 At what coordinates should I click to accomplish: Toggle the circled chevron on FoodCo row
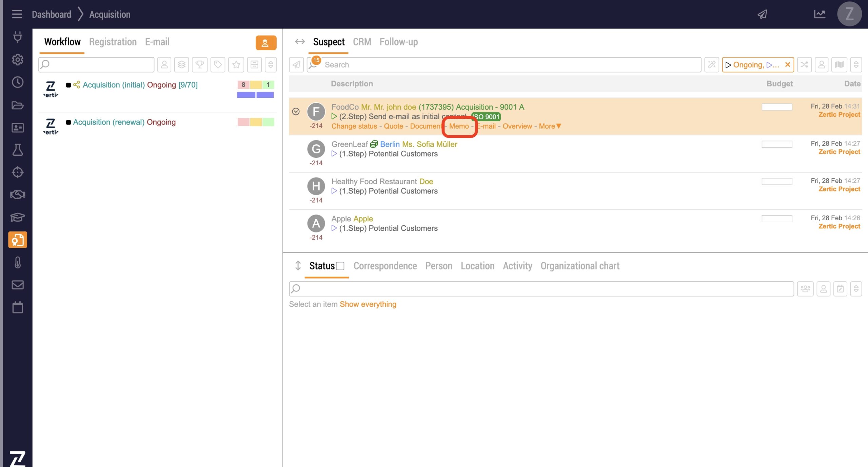click(296, 112)
